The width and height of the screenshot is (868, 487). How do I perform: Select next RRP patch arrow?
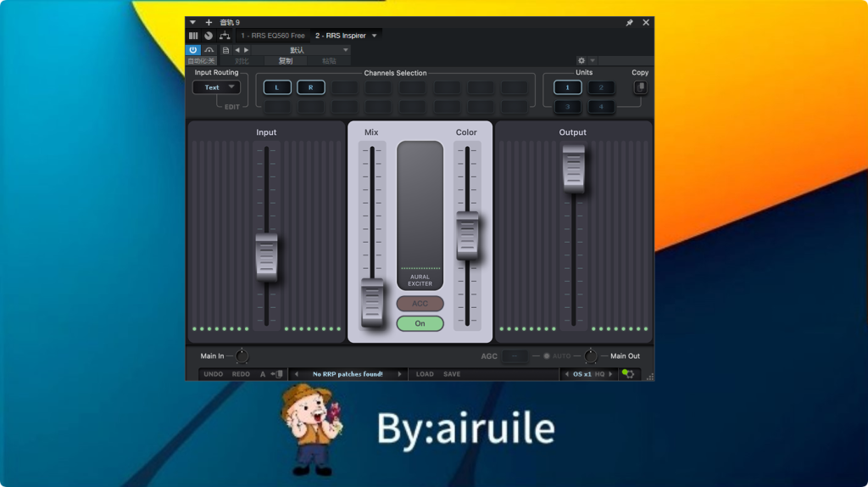pos(399,374)
